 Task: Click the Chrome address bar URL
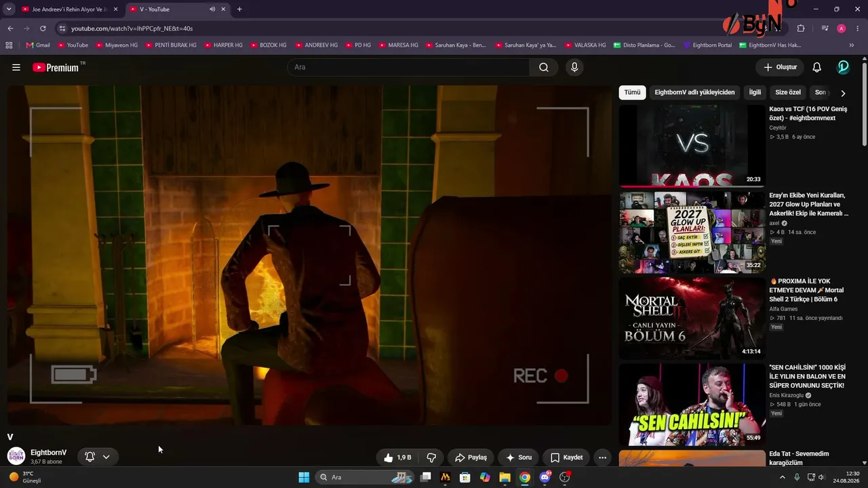132,28
